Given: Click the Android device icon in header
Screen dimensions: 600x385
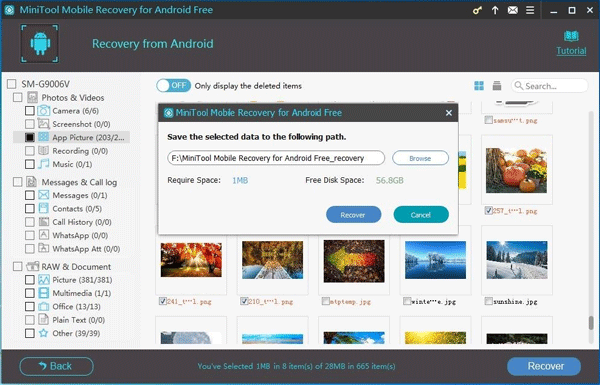Looking at the screenshot, I should tap(40, 43).
